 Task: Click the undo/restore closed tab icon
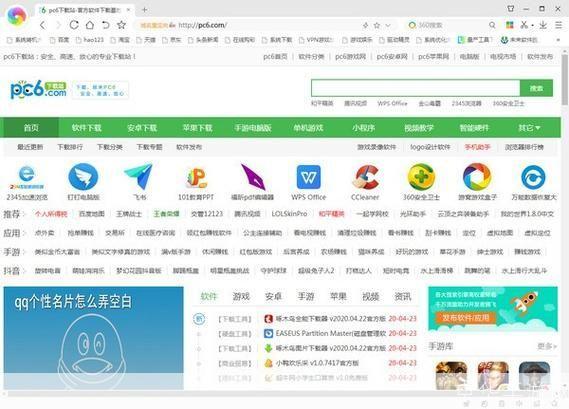(106, 25)
